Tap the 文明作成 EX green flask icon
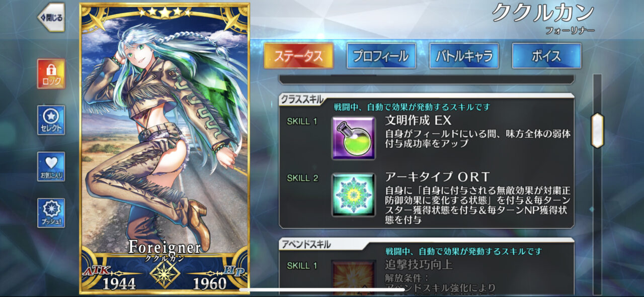Viewport: 644px width, 297px height. coord(353,138)
